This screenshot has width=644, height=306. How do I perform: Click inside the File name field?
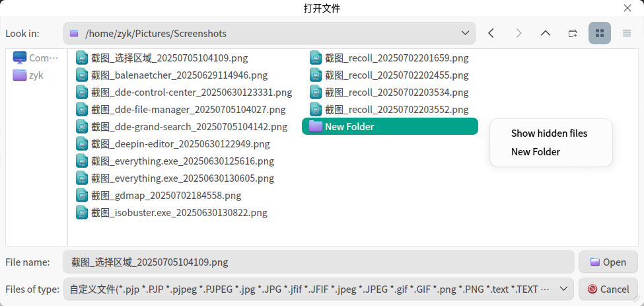point(318,262)
